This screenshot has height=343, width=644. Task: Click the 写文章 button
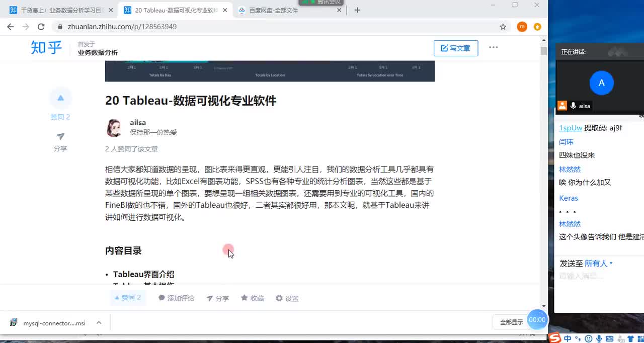pyautogui.click(x=456, y=48)
